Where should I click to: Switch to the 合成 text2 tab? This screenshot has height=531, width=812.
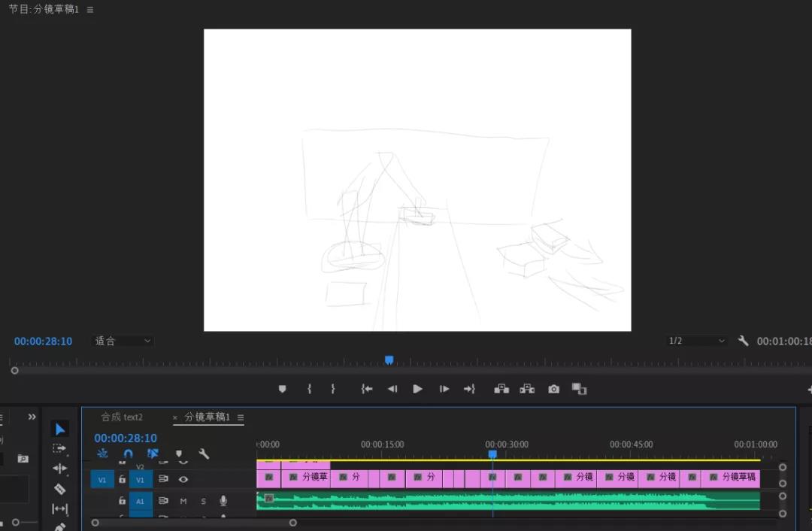click(122, 417)
